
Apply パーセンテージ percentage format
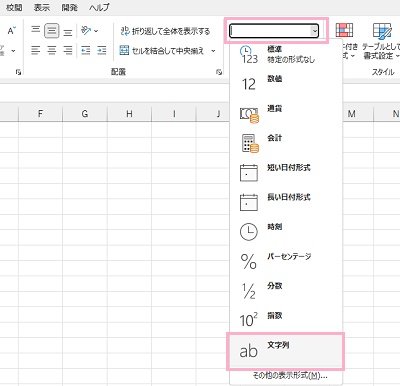pos(286,261)
